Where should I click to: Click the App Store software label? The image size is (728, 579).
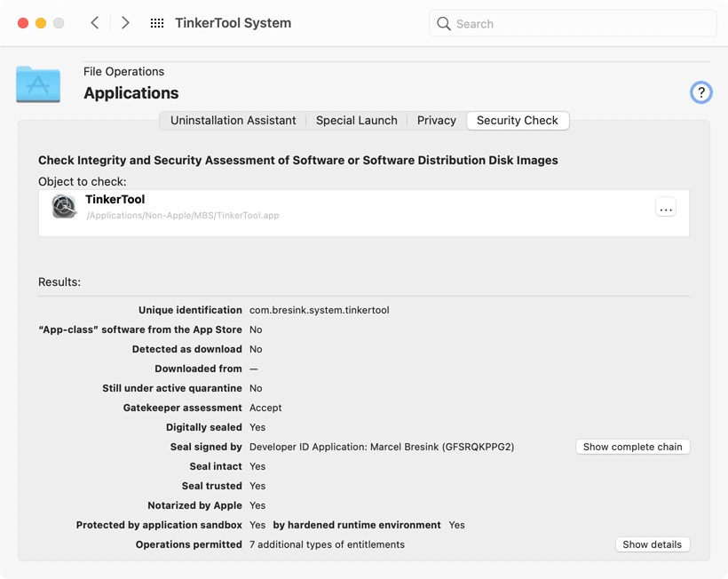[x=140, y=329]
